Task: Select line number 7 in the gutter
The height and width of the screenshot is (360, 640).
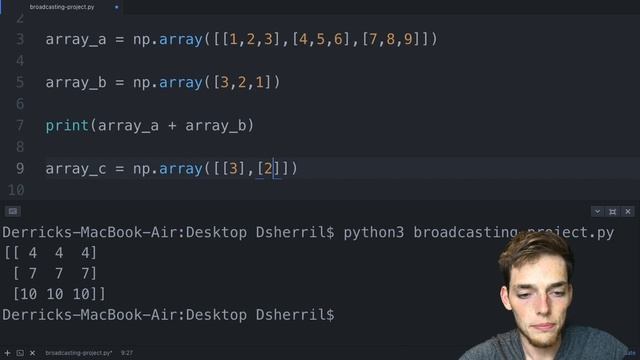Action: [x=20, y=125]
